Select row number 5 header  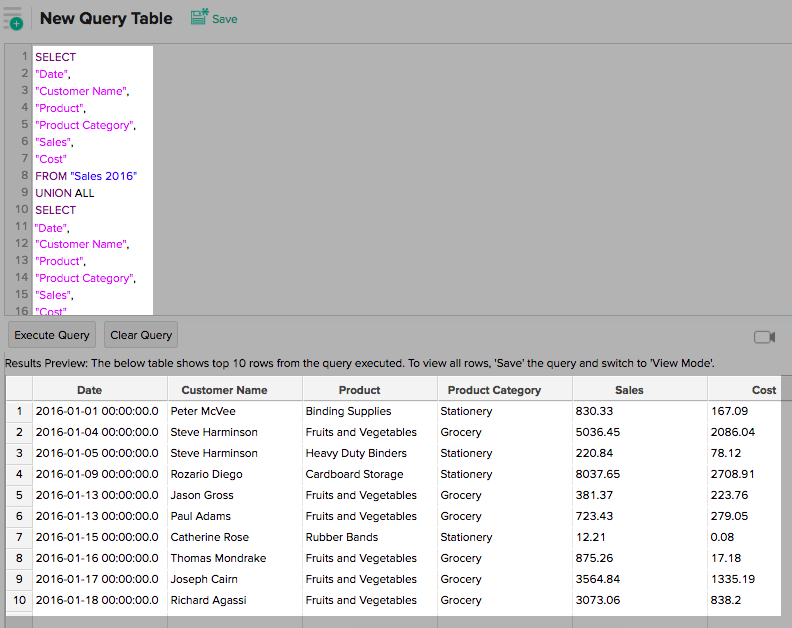19,495
